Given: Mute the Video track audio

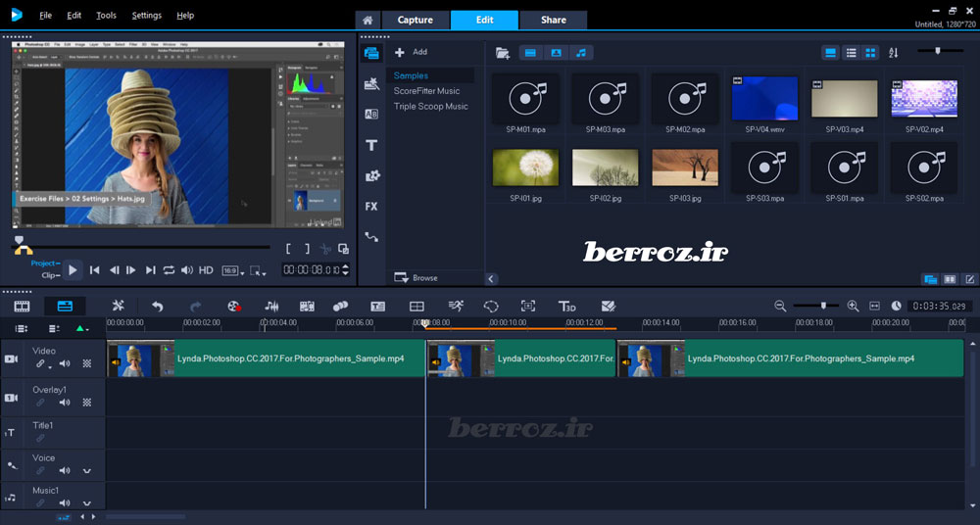Looking at the screenshot, I should click(65, 363).
